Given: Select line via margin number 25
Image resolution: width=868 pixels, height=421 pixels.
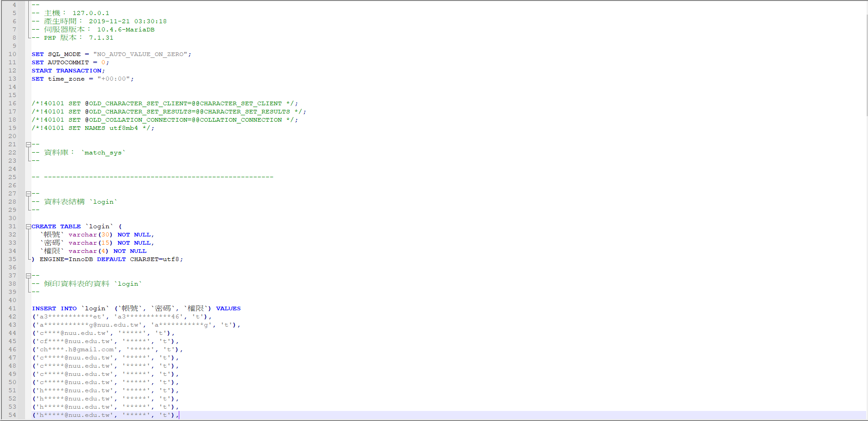Looking at the screenshot, I should [12, 177].
